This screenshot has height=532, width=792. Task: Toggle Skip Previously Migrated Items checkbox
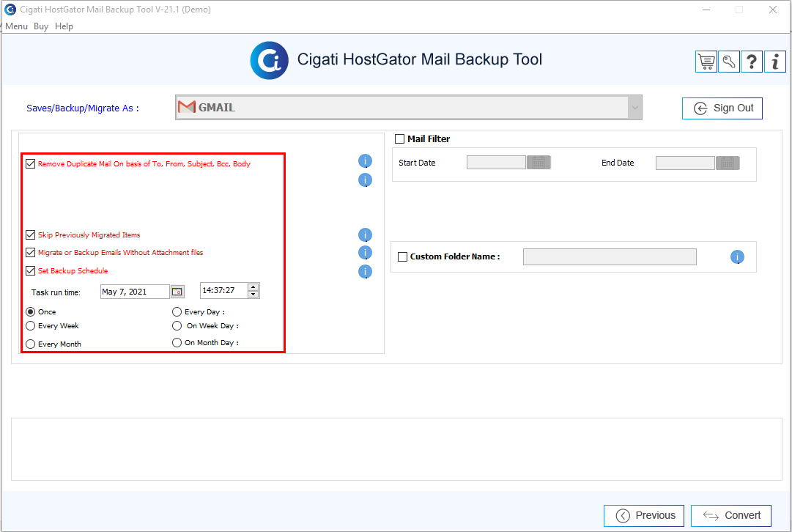tap(30, 235)
